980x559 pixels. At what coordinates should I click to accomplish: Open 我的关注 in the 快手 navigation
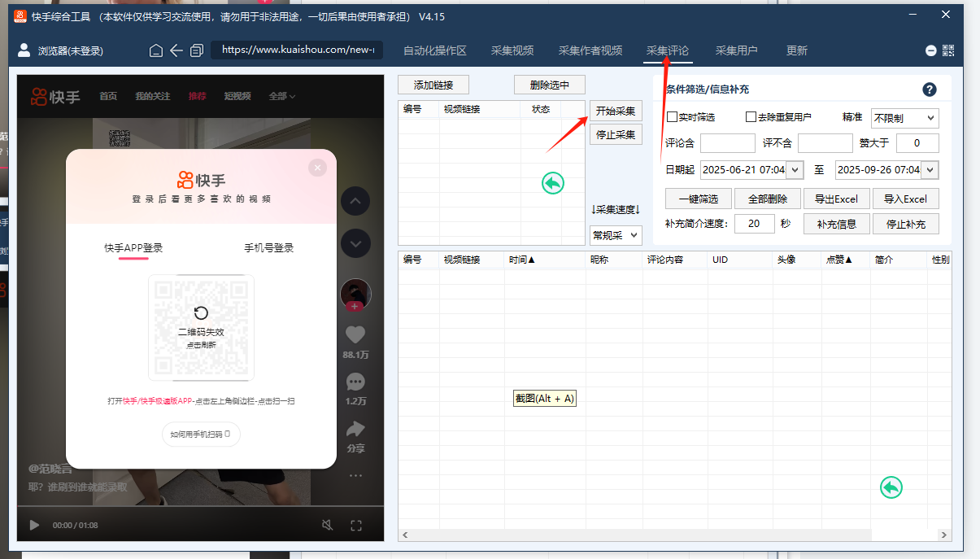[153, 96]
